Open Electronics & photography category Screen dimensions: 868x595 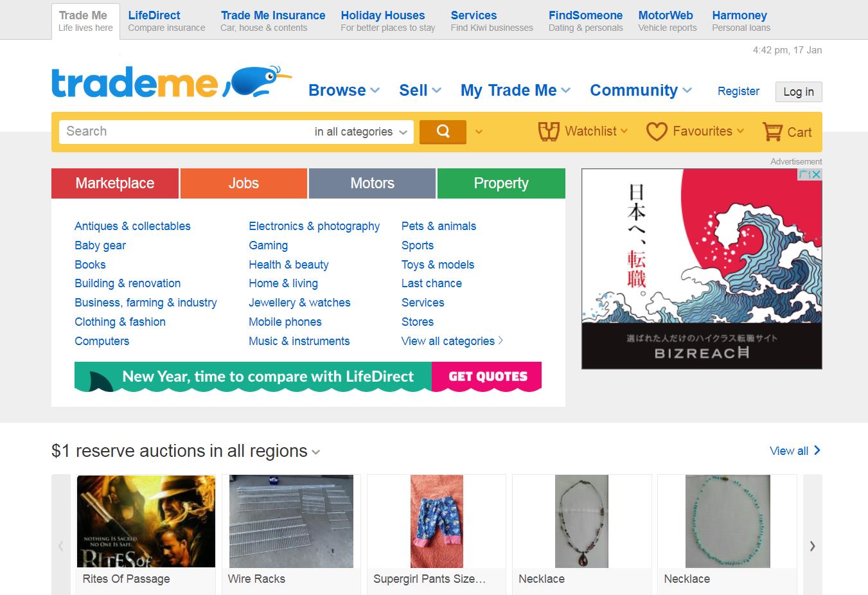pyautogui.click(x=314, y=226)
